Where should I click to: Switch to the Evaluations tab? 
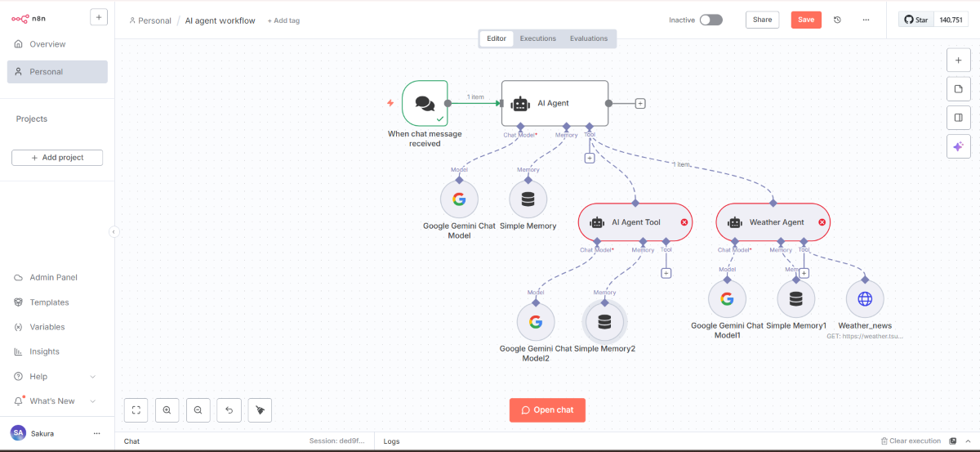point(589,38)
